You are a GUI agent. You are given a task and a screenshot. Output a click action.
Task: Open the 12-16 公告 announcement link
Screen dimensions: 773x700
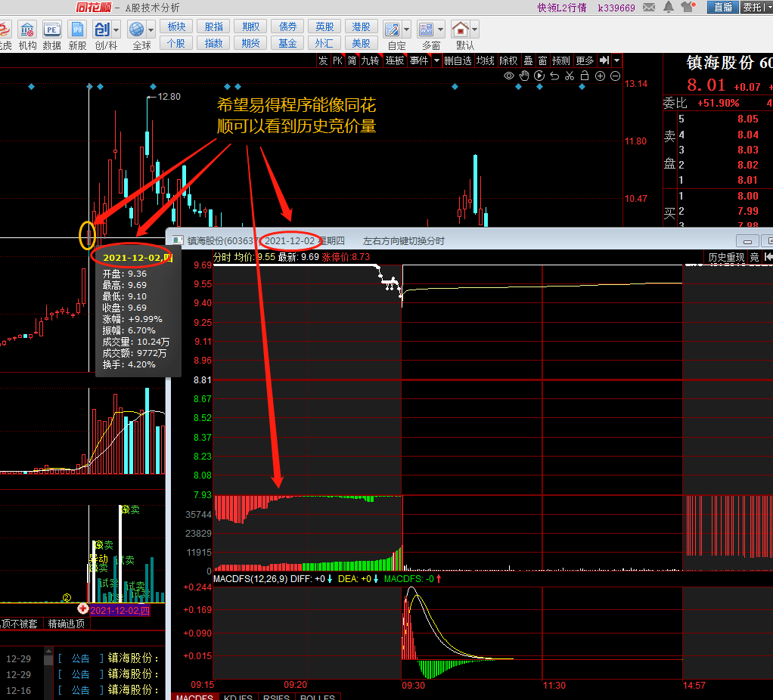81,689
